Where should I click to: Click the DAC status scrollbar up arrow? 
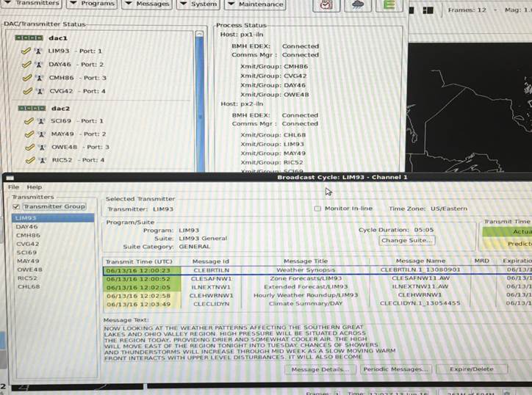click(x=200, y=34)
